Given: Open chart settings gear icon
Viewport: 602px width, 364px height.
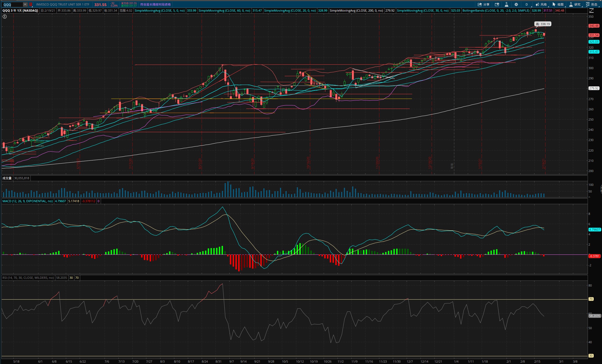Looking at the screenshot, I should (x=516, y=4).
